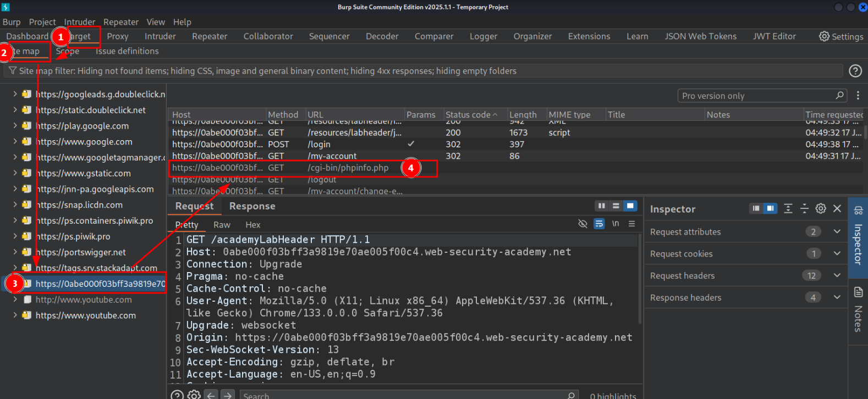The image size is (868, 399).
Task: Sort by Status code column header
Action: 474,114
